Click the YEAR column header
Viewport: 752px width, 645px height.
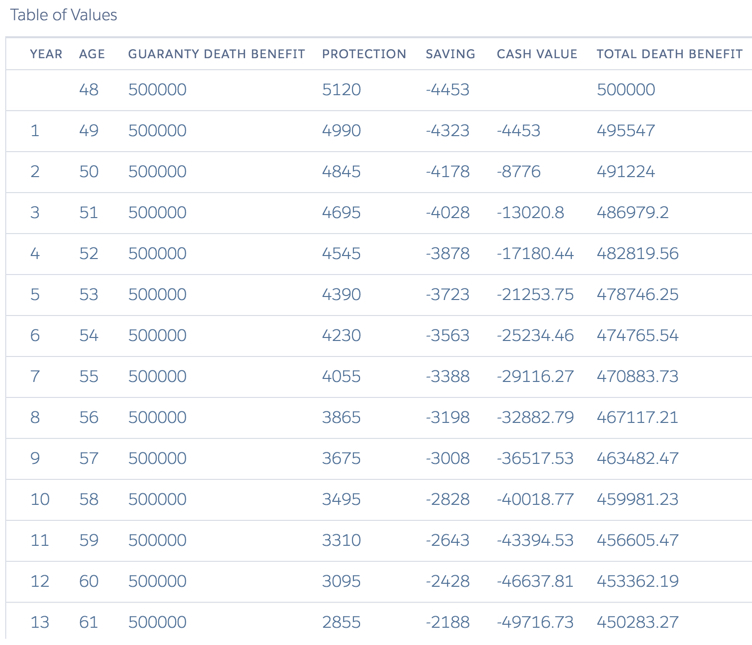[x=46, y=54]
